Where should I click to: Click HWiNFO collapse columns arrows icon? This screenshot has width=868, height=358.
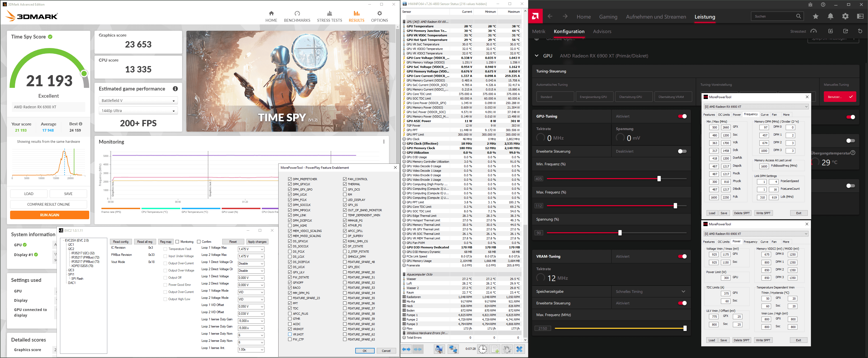tap(418, 349)
